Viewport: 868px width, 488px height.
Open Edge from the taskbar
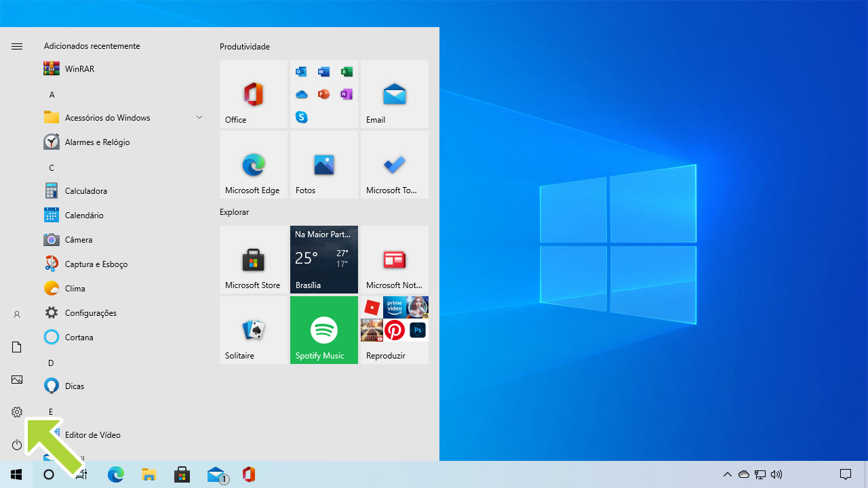click(116, 474)
